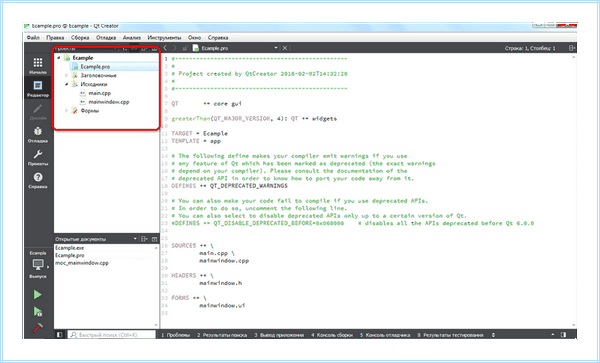Show the Проблемы output pane
Viewport: 600px width, 363px height.
pyautogui.click(x=175, y=335)
